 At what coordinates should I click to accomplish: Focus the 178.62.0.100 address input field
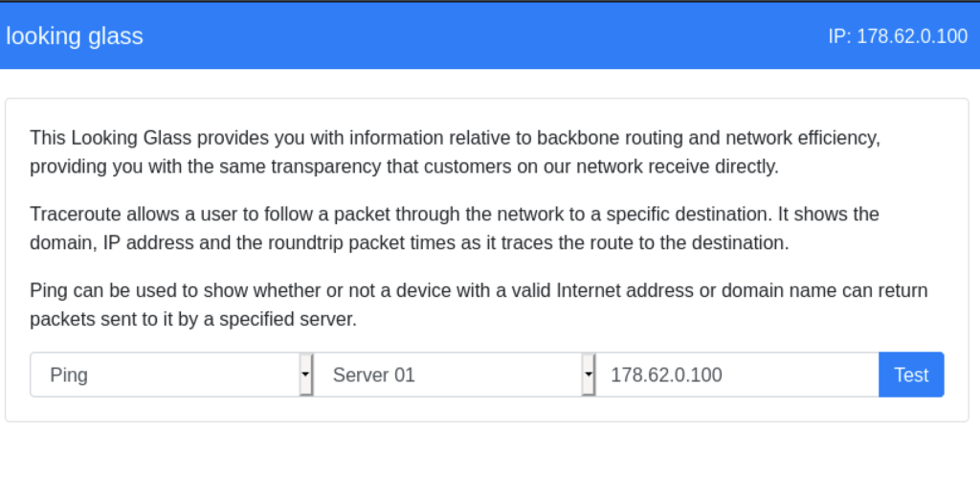[738, 375]
